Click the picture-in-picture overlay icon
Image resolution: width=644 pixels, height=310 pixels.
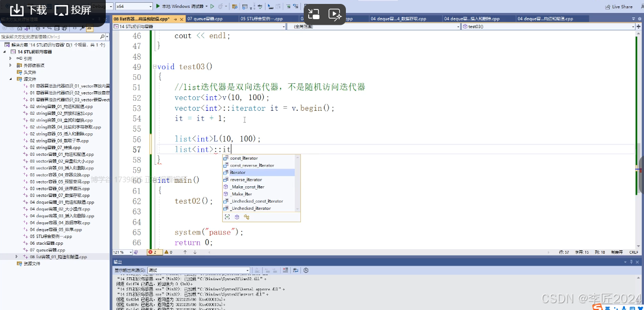coord(314,15)
